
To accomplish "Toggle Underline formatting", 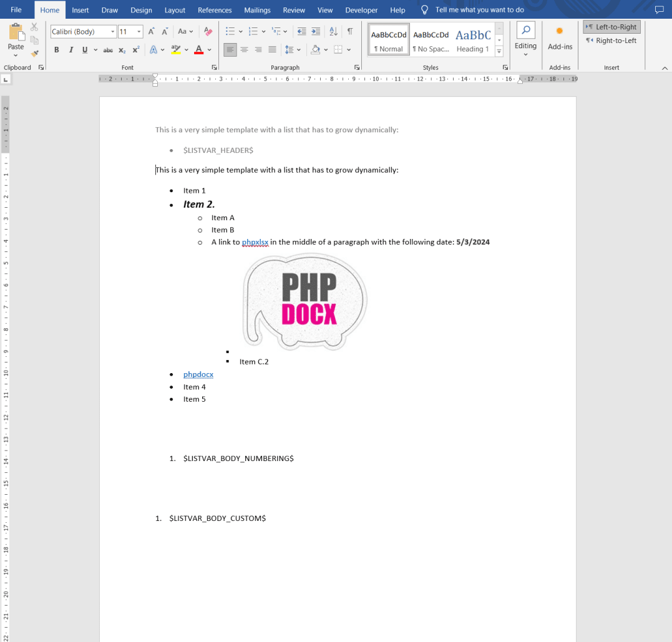I will point(85,50).
